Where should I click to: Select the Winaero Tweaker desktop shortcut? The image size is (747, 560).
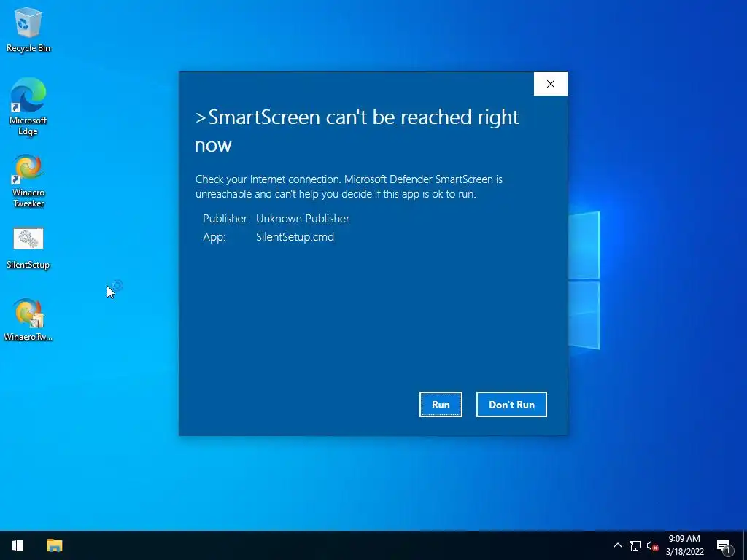(x=28, y=181)
